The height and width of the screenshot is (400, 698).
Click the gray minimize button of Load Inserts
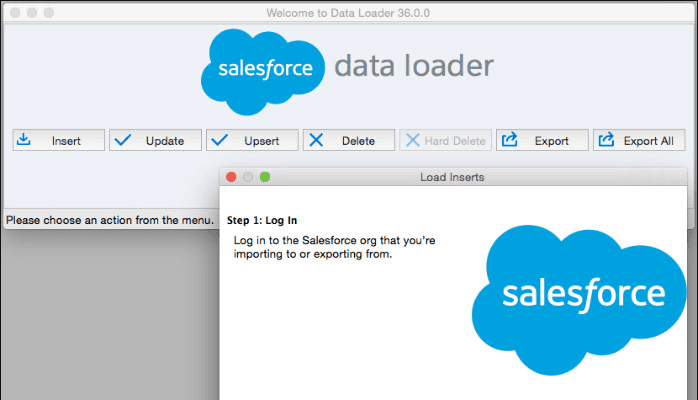248,177
